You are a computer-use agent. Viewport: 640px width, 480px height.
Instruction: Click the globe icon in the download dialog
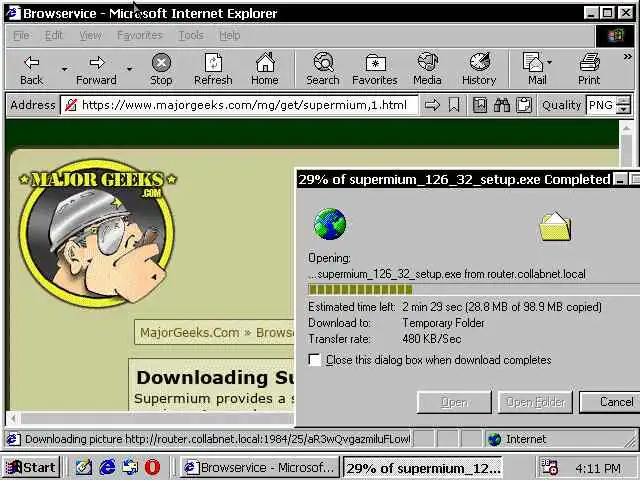(330, 224)
